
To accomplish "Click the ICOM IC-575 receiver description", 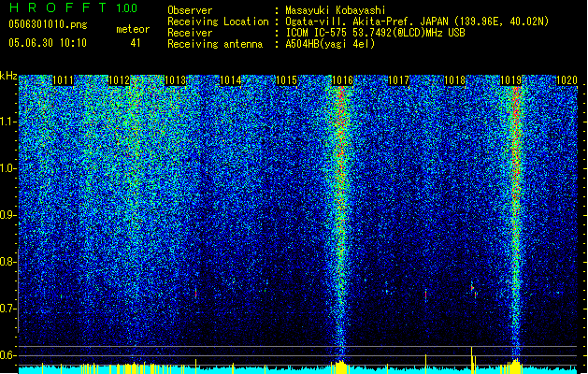I will 376,33.
